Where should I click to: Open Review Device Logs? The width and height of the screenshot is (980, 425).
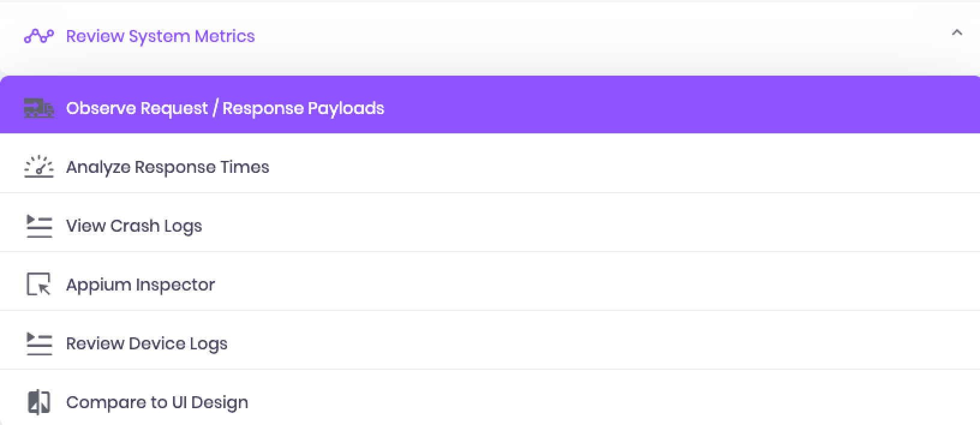pos(490,340)
